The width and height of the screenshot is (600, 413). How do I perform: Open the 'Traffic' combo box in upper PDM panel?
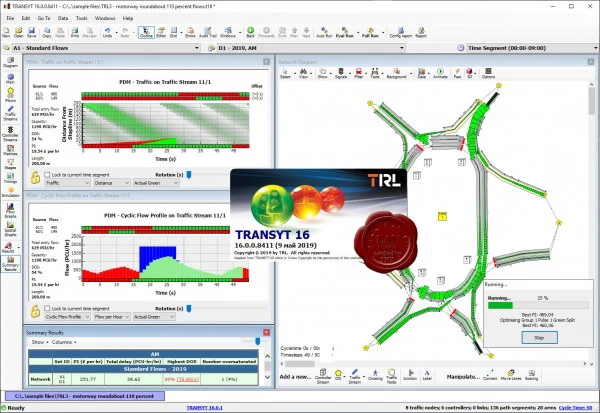[x=67, y=183]
